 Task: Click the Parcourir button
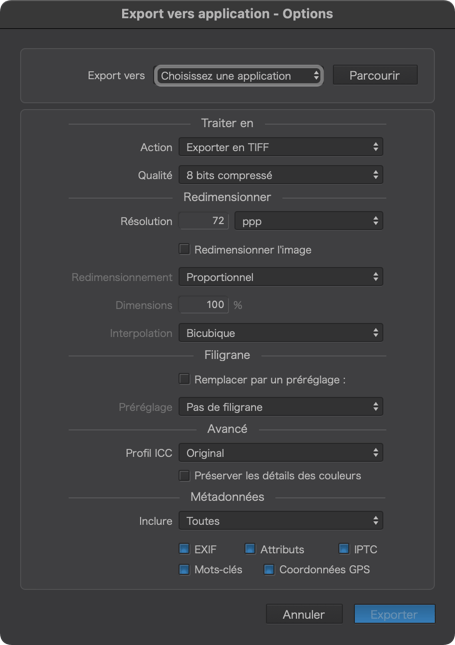click(375, 75)
